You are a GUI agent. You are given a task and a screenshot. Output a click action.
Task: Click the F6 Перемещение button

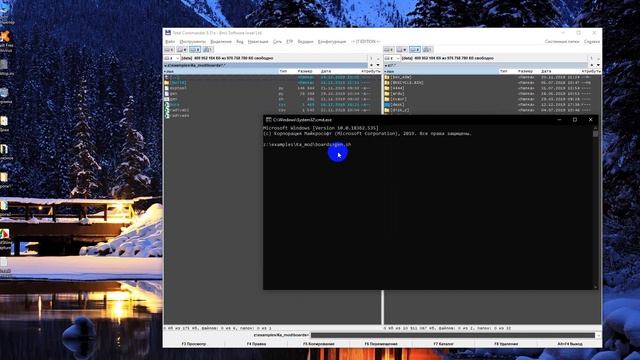pyautogui.click(x=381, y=344)
